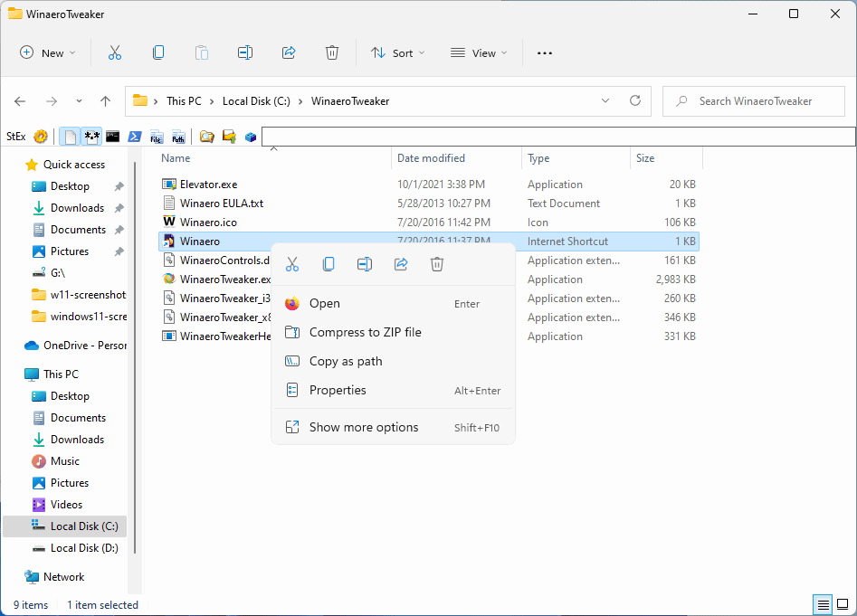Click the Cut icon in the context menu
Image resolution: width=857 pixels, height=616 pixels.
click(292, 263)
